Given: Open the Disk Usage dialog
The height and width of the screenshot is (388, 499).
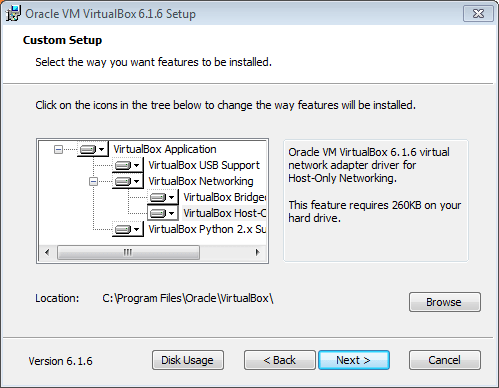Looking at the screenshot, I should [x=188, y=360].
